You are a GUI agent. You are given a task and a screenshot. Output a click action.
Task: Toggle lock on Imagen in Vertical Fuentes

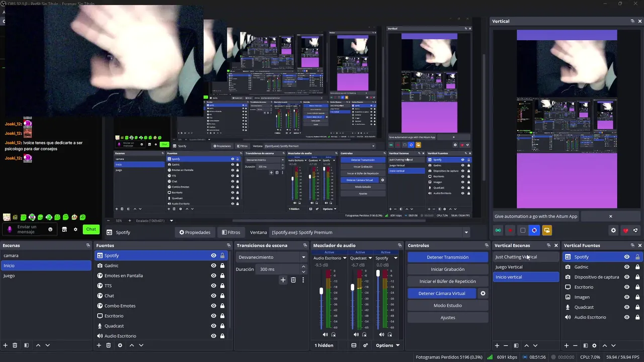(637, 297)
